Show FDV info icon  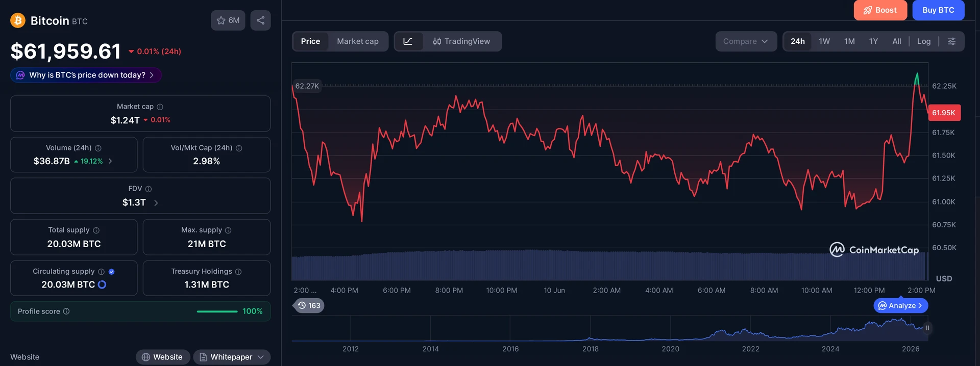pos(149,189)
